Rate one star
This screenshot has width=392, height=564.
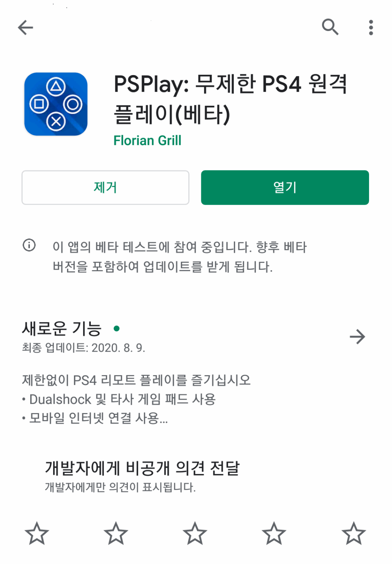(x=37, y=533)
